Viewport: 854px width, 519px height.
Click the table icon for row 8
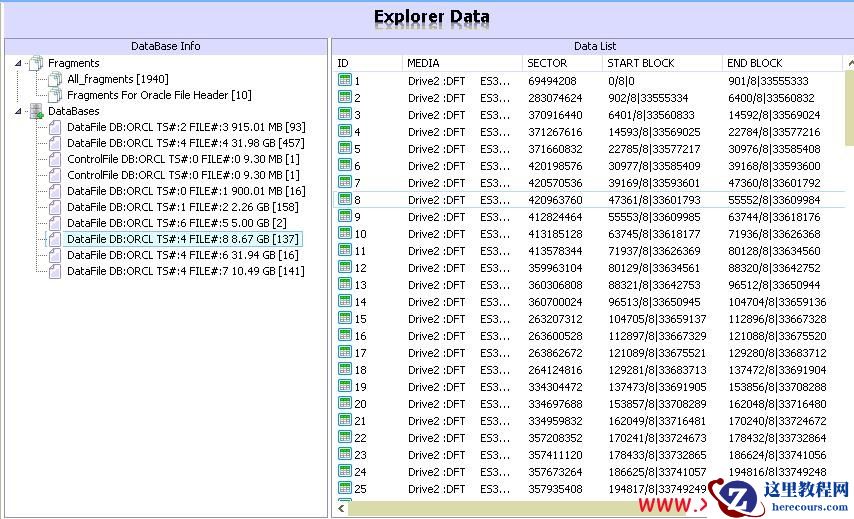click(345, 199)
